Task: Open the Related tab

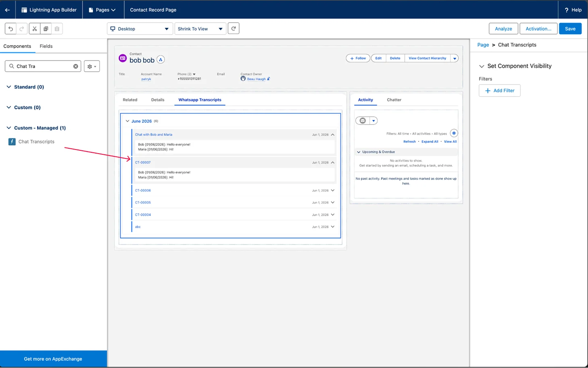Action: 130,100
